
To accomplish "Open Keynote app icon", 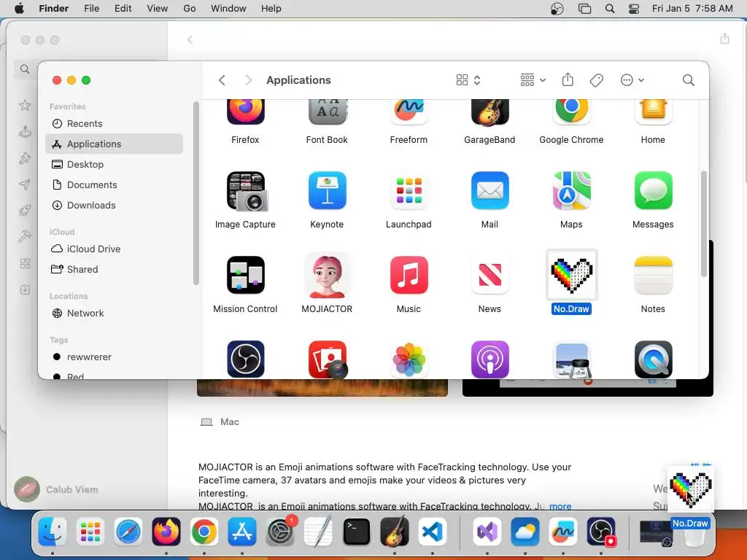I will (327, 191).
